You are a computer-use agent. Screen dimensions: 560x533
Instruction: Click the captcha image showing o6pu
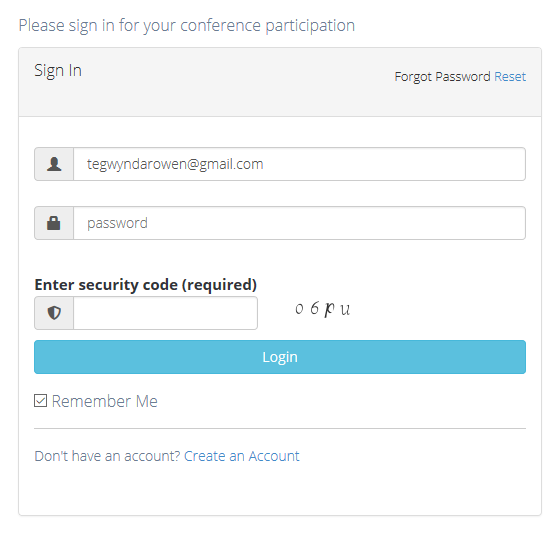[x=322, y=309]
